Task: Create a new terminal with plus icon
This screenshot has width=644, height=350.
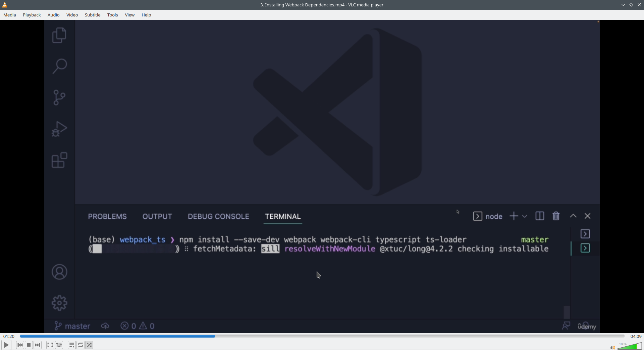Action: pyautogui.click(x=514, y=216)
